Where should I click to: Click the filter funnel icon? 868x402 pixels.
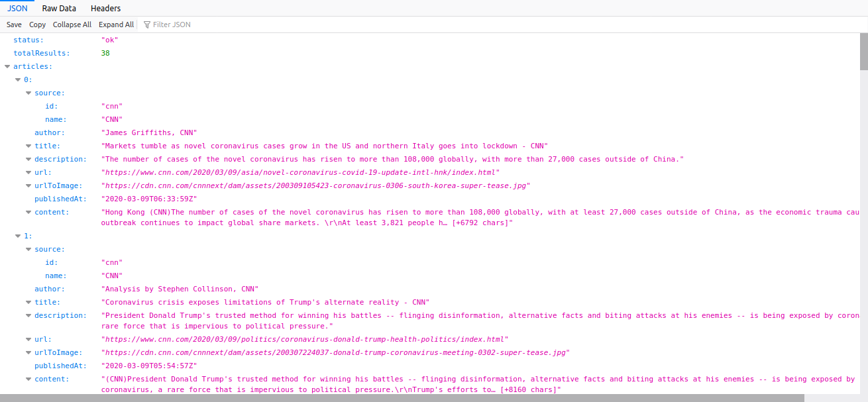coord(147,25)
